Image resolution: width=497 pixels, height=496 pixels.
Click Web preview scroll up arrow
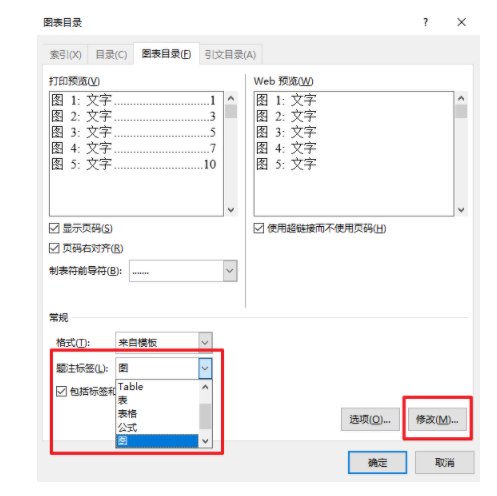pos(461,98)
